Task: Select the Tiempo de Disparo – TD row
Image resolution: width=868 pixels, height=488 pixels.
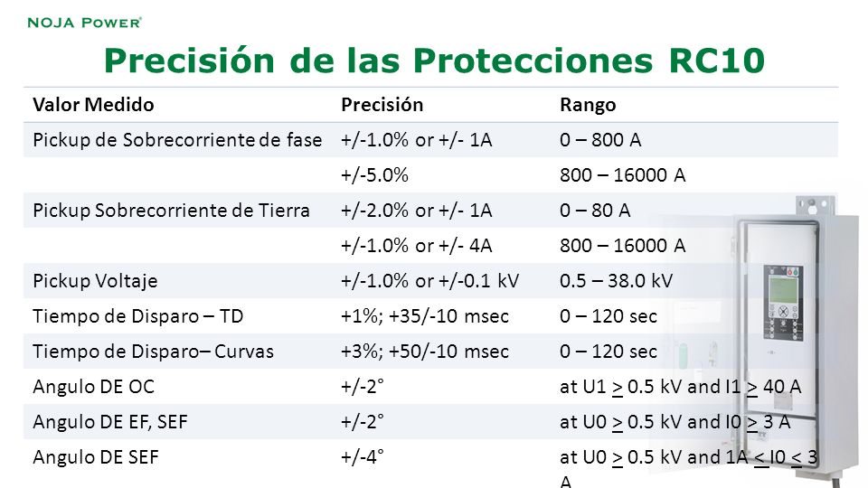Action: click(x=430, y=316)
